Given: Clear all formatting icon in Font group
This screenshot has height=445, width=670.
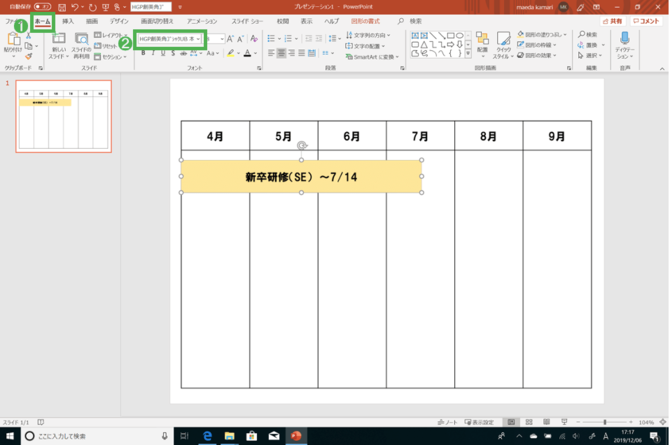Looking at the screenshot, I should (x=254, y=39).
